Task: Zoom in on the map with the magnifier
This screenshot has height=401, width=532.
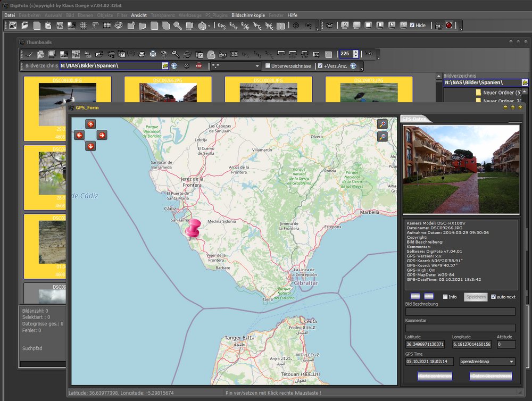Action: click(382, 124)
